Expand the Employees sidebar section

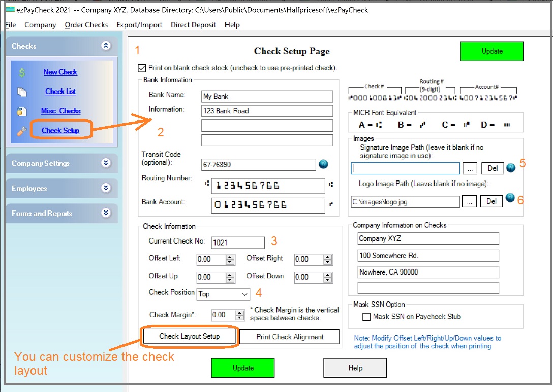point(106,188)
